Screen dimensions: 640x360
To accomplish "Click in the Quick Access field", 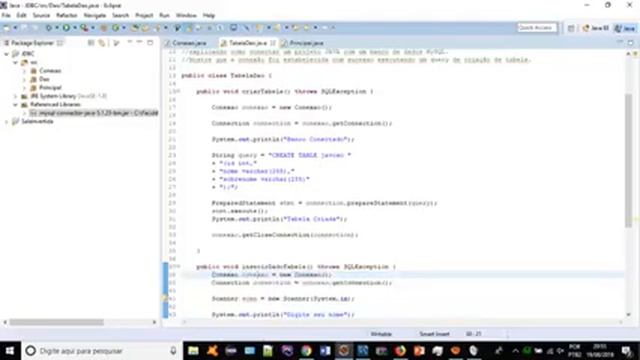I will click(537, 28).
